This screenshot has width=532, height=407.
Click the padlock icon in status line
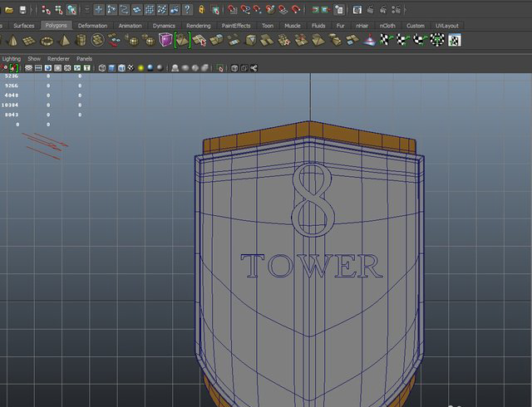201,10
